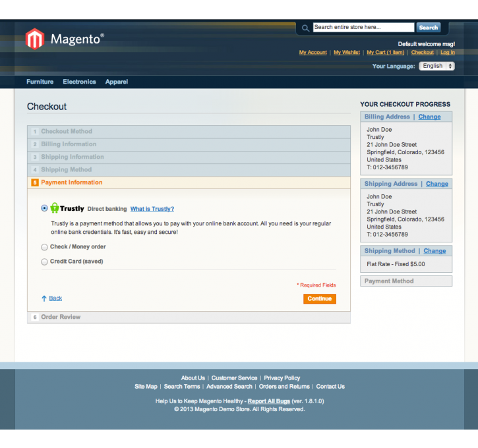Click Report All Bugs link
This screenshot has height=448, width=478.
pyautogui.click(x=268, y=401)
